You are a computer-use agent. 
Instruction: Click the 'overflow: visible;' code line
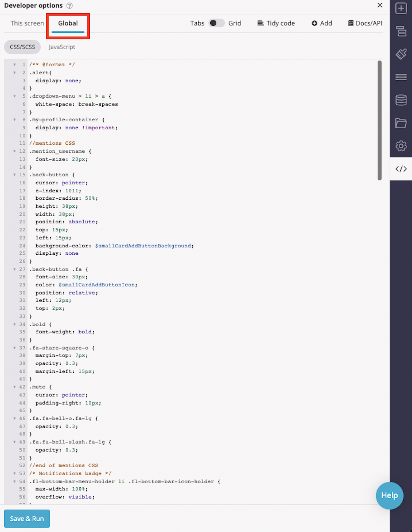(65, 497)
